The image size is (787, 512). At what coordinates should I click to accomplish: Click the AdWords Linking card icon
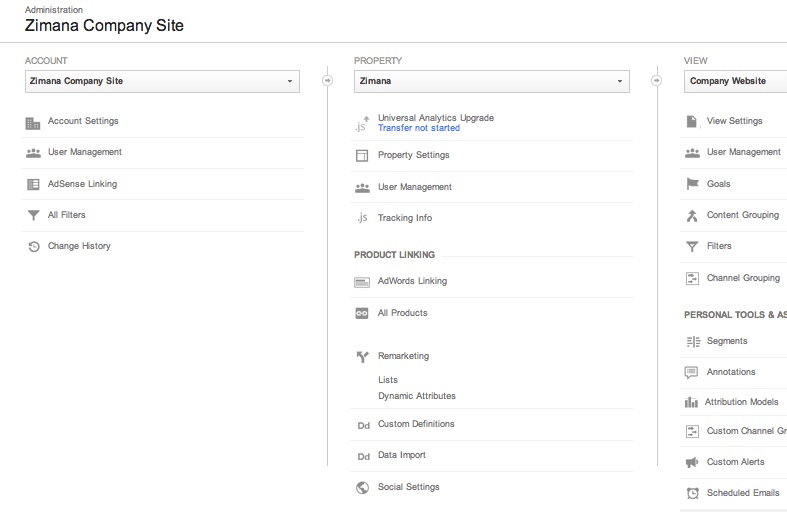362,282
